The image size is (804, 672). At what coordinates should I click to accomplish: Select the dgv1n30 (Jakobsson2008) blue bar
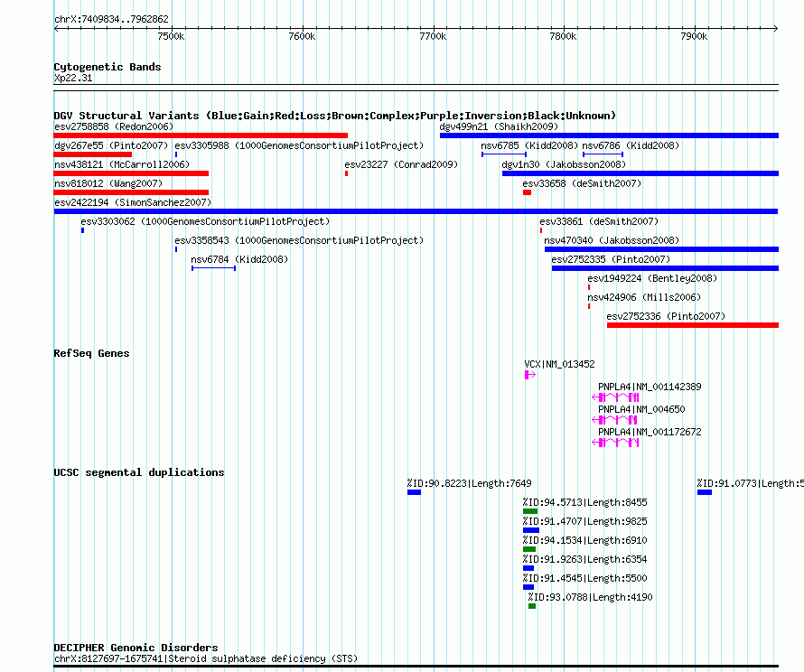pyautogui.click(x=640, y=173)
